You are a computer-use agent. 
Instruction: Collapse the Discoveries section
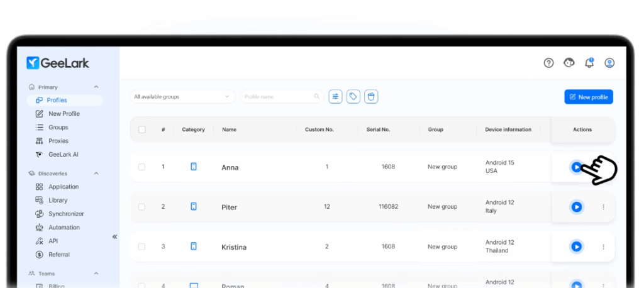96,174
